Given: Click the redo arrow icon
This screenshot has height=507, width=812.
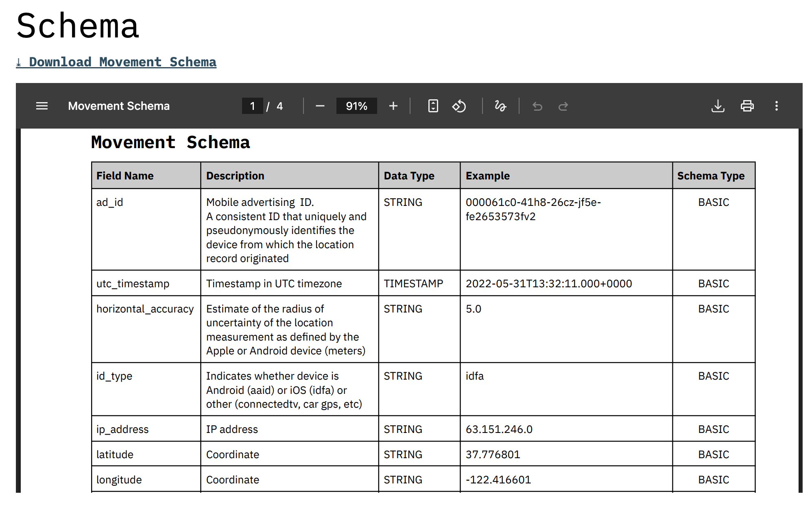Looking at the screenshot, I should pyautogui.click(x=563, y=106).
